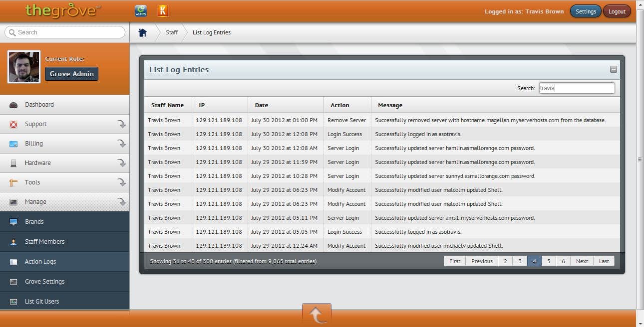Go to page 5 of log entries
Viewport: 644px width, 327px height.
pos(549,261)
